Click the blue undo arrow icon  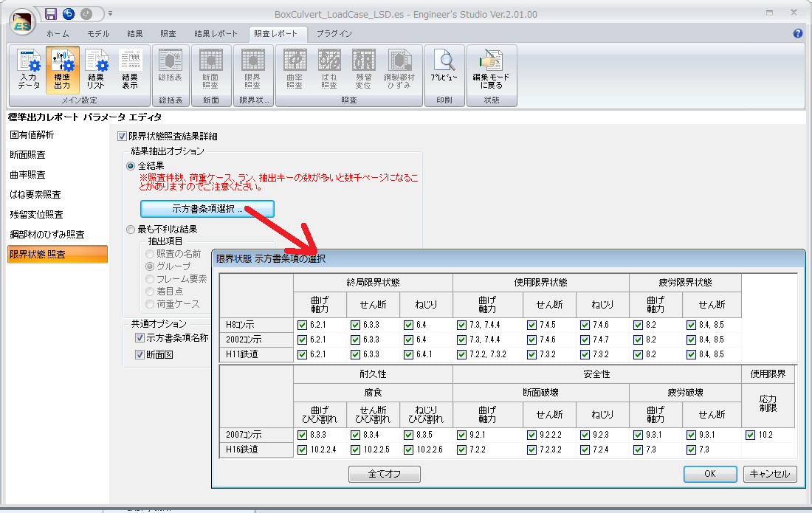click(69, 14)
